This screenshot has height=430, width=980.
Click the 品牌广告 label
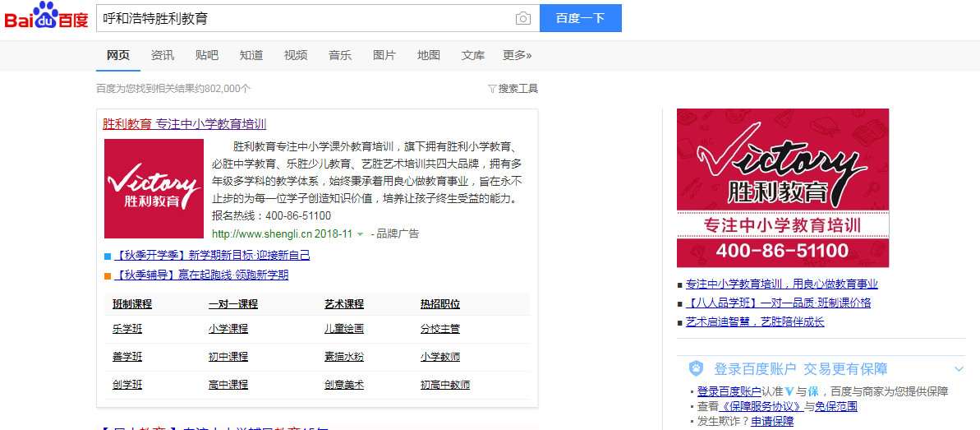pos(398,234)
